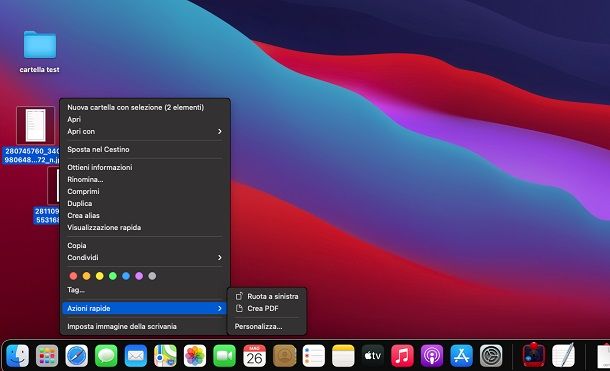The width and height of the screenshot is (610, 371).
Task: Open Contacts from the Dock
Action: tap(284, 355)
